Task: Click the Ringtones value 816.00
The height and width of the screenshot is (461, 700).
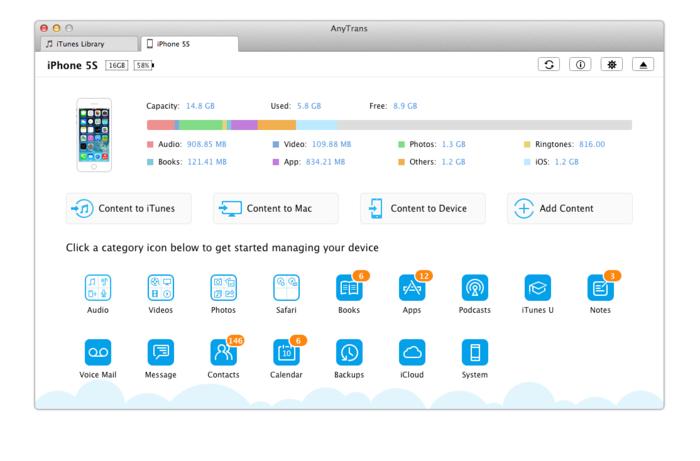Action: [x=592, y=144]
